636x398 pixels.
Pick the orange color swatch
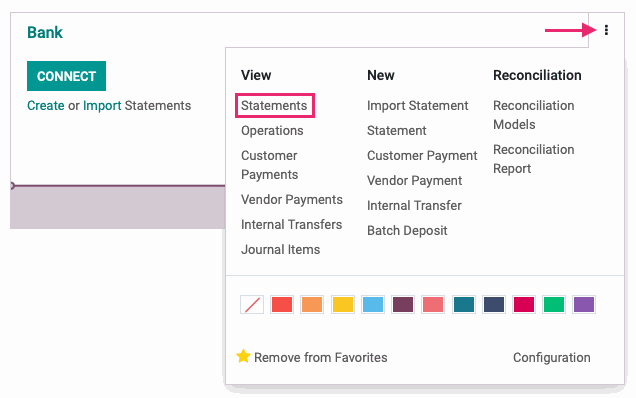coord(312,304)
